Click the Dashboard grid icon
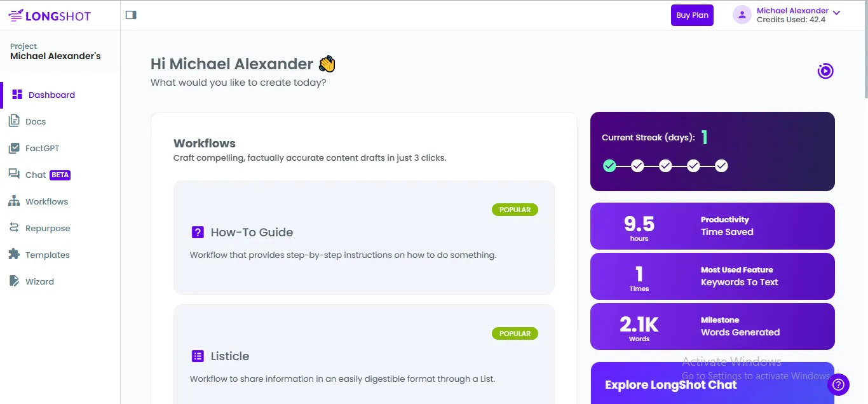The image size is (868, 404). pos(17,95)
